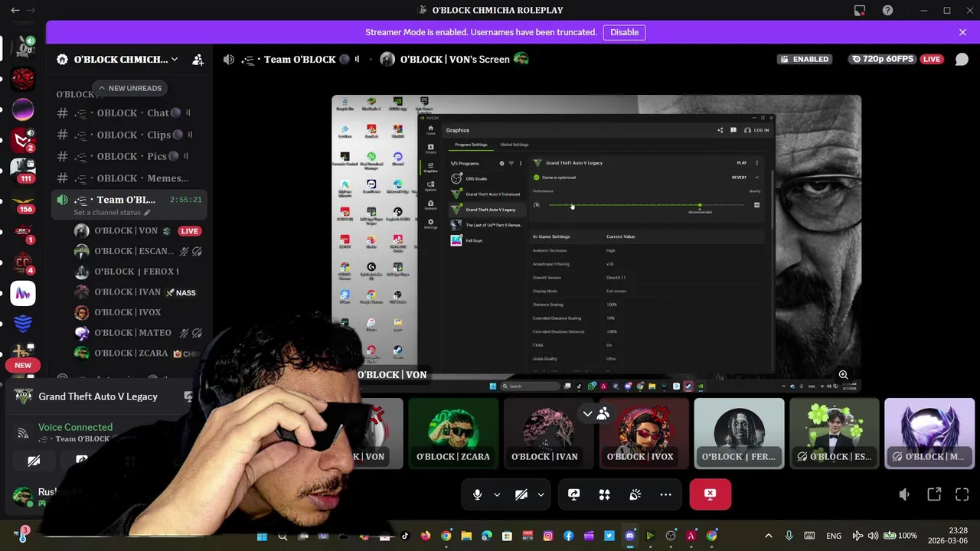Image resolution: width=980 pixels, height=551 pixels.
Task: Dismiss the Streamer Mode banner
Action: pyautogui.click(x=962, y=32)
